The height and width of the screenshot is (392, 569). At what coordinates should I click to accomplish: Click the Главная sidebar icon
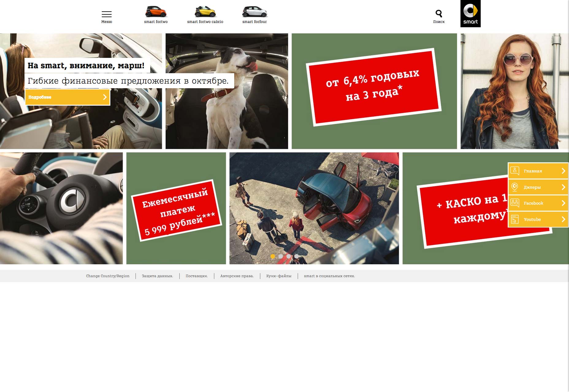[515, 171]
